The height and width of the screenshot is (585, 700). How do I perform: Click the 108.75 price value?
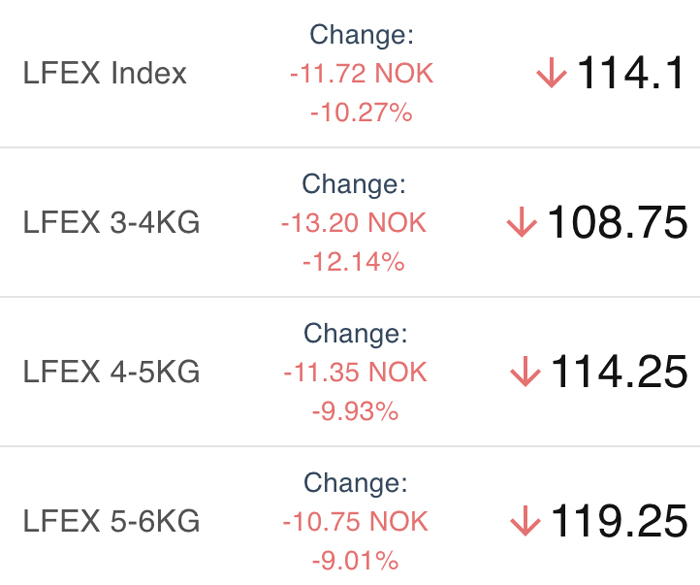pyautogui.click(x=617, y=222)
